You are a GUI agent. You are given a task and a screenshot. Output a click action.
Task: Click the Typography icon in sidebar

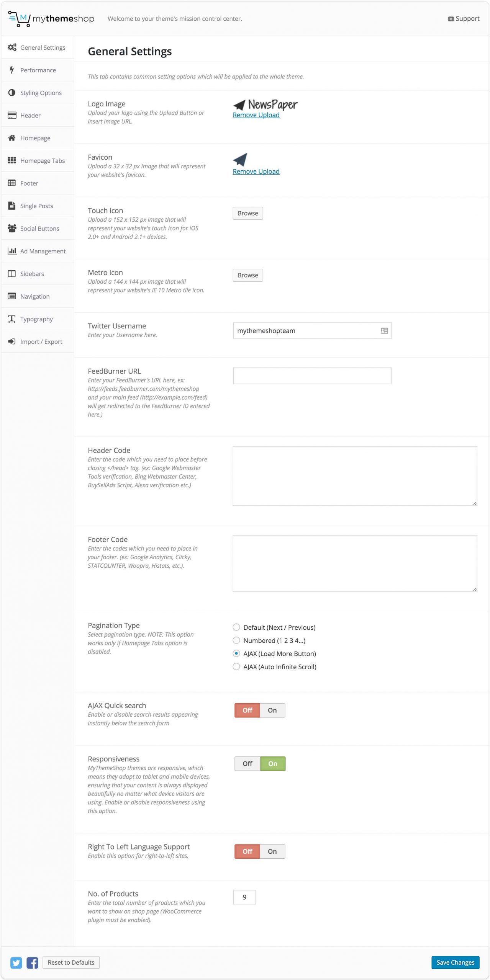12,319
